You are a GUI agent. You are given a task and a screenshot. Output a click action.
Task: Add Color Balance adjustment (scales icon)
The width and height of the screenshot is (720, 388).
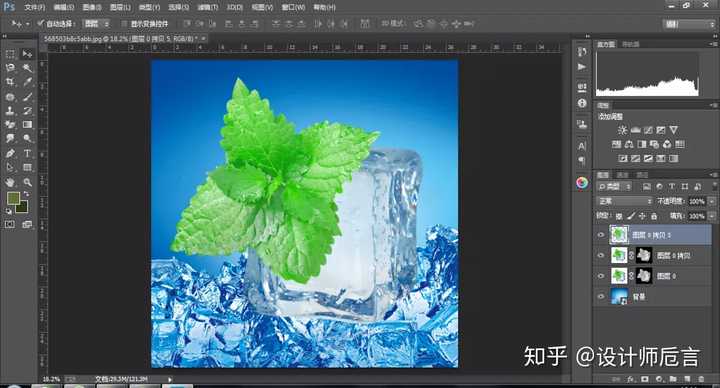pyautogui.click(x=629, y=144)
